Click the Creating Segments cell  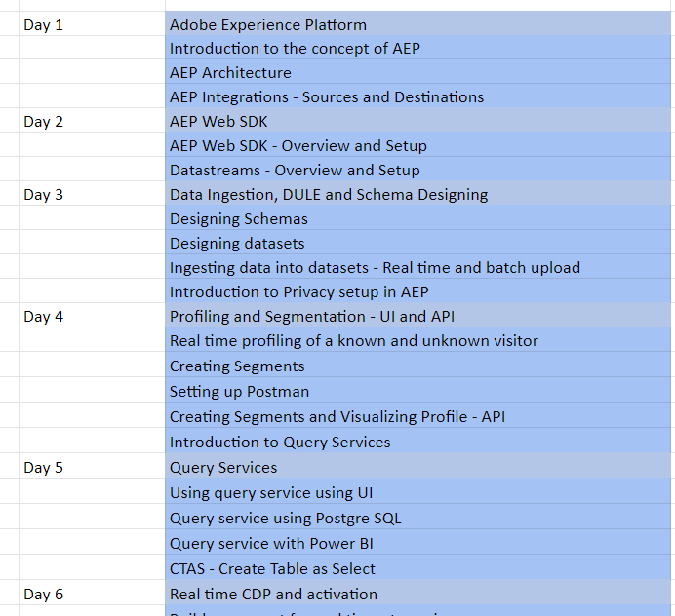pos(237,366)
